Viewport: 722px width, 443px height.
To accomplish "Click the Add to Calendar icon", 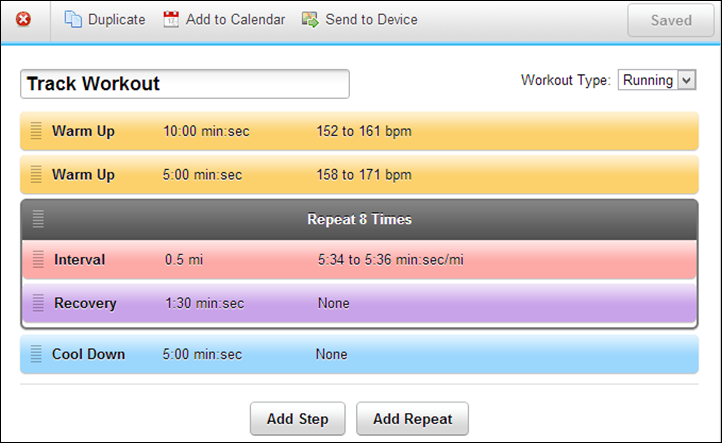I will pos(172,20).
